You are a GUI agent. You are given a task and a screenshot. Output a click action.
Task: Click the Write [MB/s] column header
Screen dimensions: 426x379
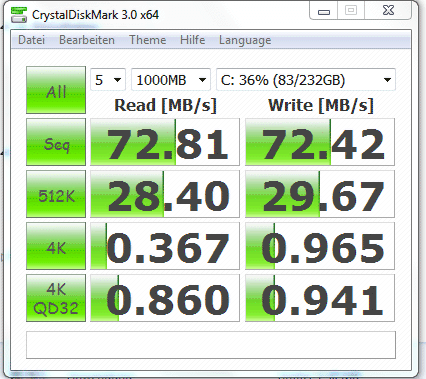pyautogui.click(x=321, y=105)
